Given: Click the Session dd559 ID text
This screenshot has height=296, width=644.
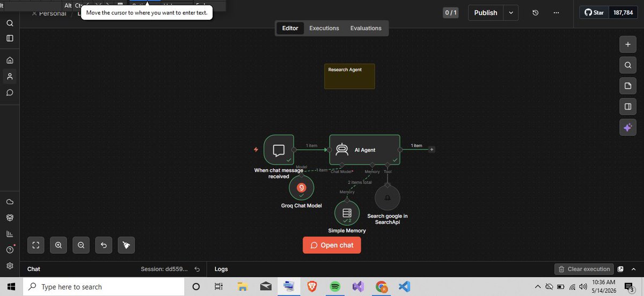Looking at the screenshot, I should point(164,269).
